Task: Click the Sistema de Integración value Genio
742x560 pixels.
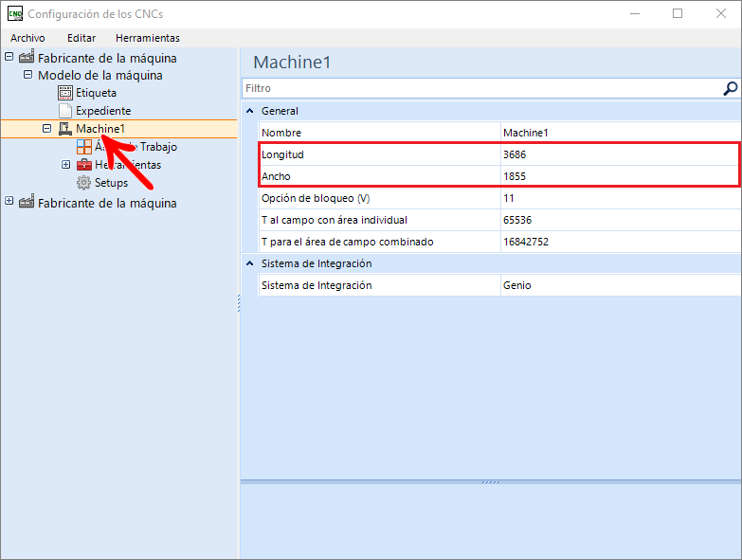Action: 621,285
